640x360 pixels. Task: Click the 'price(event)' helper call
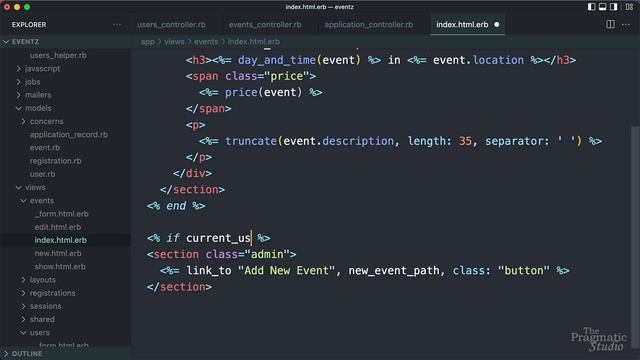(263, 93)
